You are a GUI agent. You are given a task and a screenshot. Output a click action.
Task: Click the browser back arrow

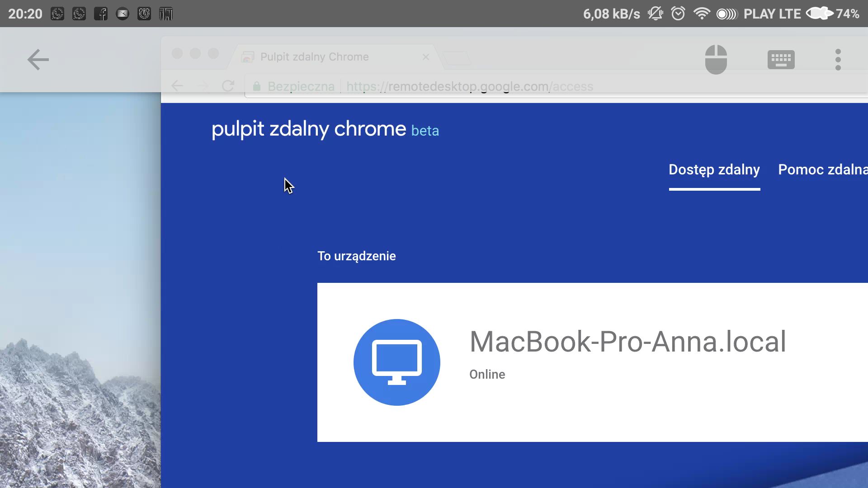[177, 86]
